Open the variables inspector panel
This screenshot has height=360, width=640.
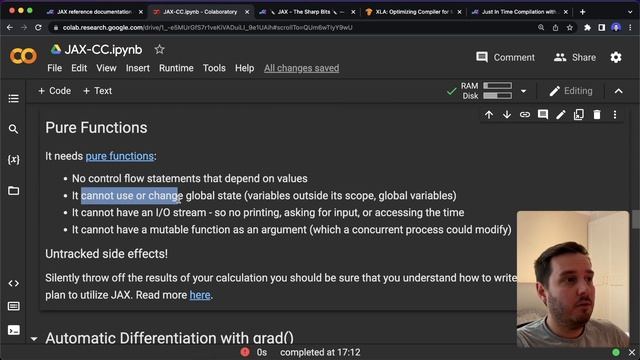(x=13, y=160)
